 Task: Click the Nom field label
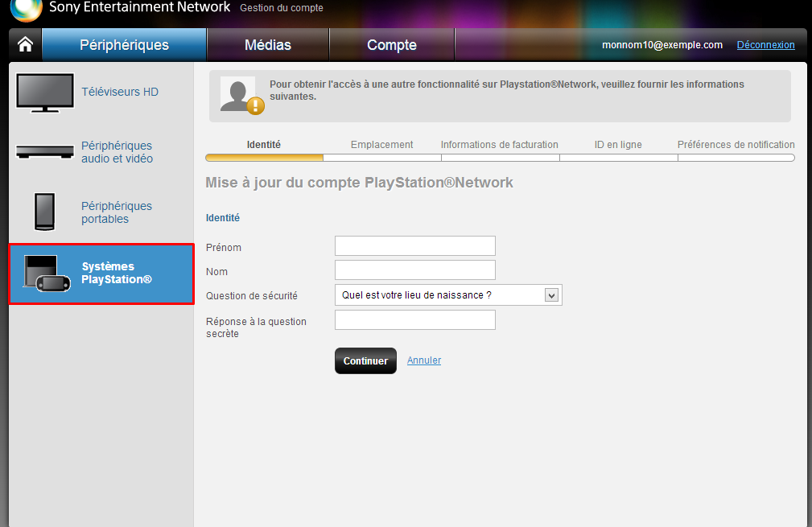216,272
